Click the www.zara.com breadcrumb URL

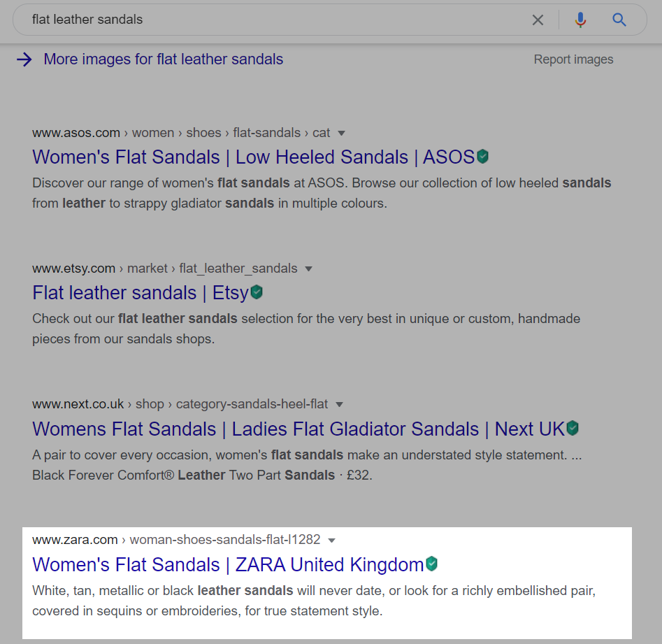[x=75, y=540]
